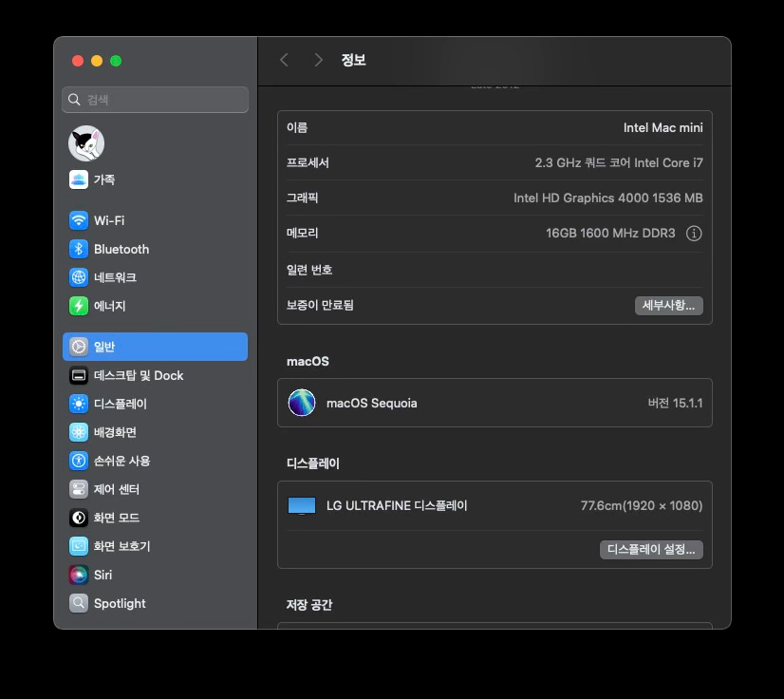Open the user profile avatar
The width and height of the screenshot is (784, 699).
(86, 143)
